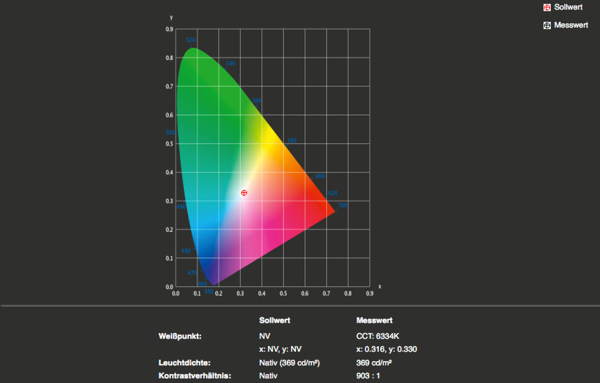Click the Messwert column header in table
Screen dimensions: 600x383
(374, 321)
